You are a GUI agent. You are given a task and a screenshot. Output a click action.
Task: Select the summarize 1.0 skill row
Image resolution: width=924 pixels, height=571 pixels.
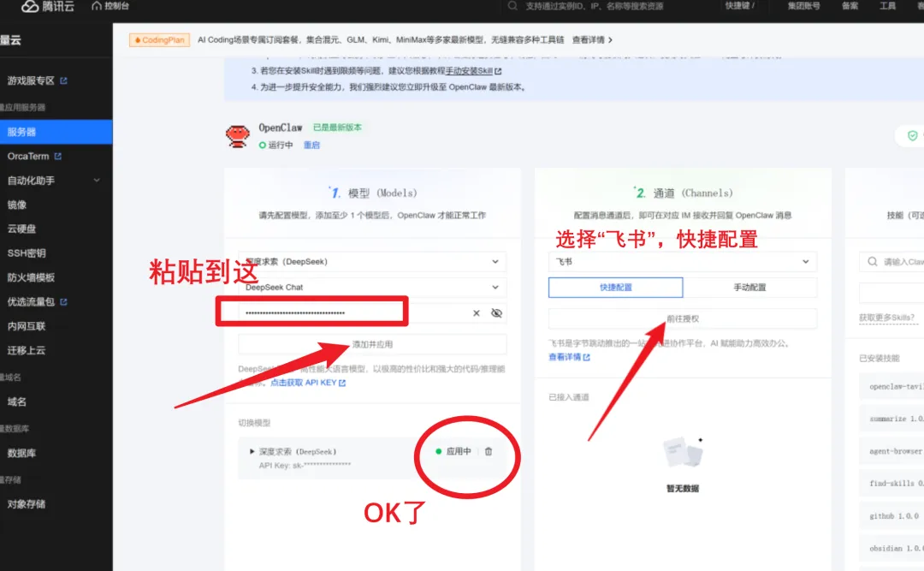point(891,419)
